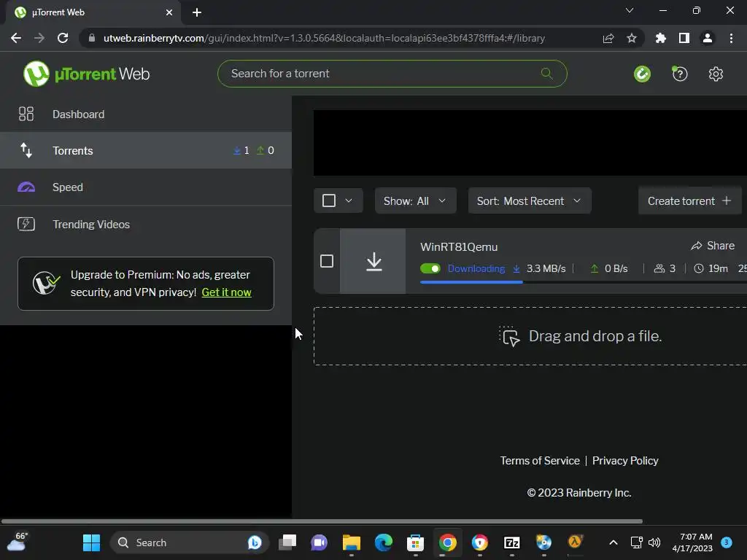This screenshot has height=560, width=747.
Task: Open the Chrome three-dot menu
Action: pos(731,38)
